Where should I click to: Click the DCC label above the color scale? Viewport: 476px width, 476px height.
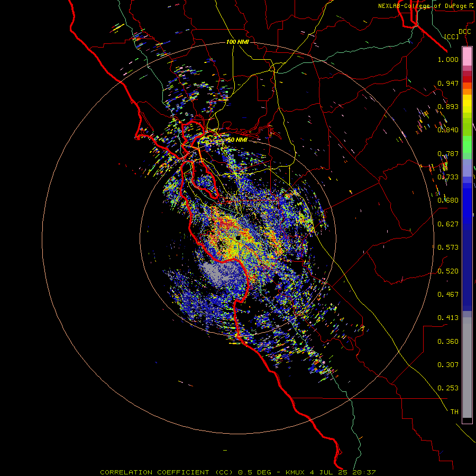[x=464, y=32]
